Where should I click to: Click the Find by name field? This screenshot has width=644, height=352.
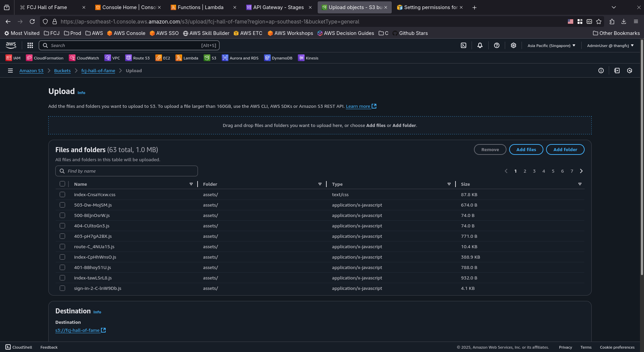(126, 171)
